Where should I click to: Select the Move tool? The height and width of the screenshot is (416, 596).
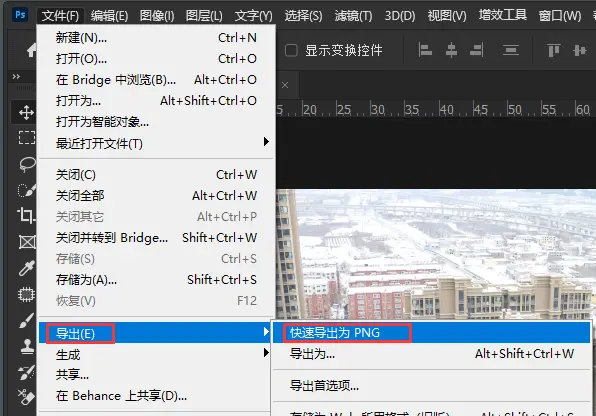(26, 112)
